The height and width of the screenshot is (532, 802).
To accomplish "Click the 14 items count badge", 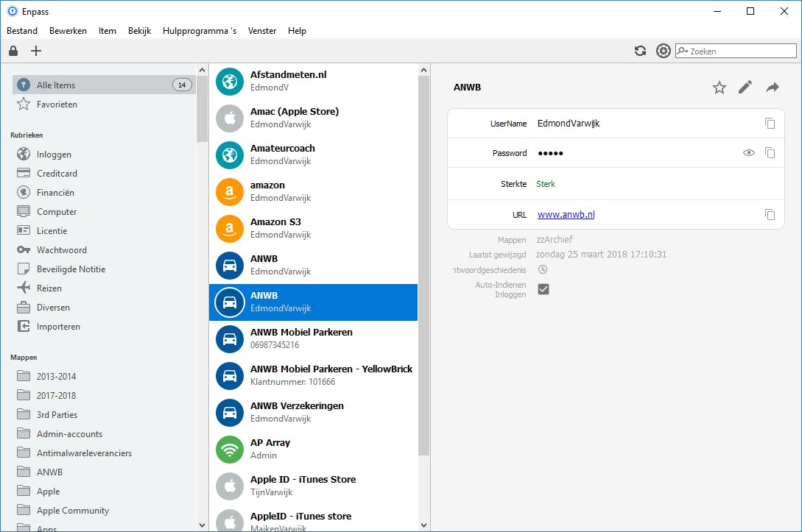I will 182,85.
